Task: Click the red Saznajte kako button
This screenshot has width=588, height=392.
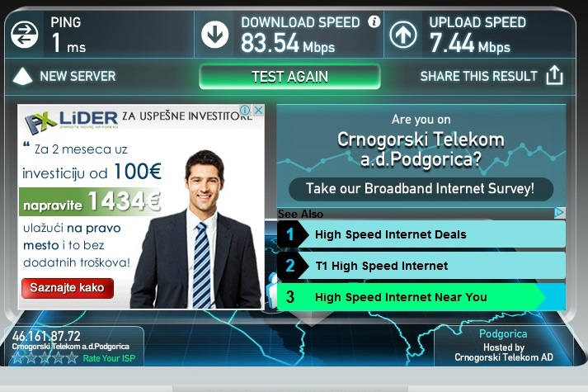Action: [x=68, y=288]
